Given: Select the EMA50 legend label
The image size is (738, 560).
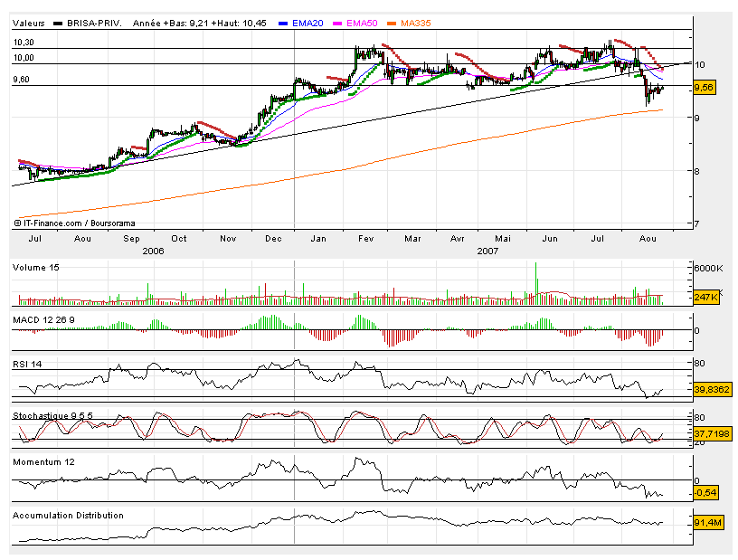Looking at the screenshot, I should coord(362,24).
